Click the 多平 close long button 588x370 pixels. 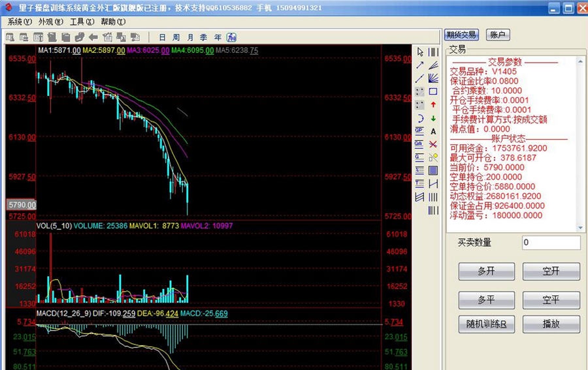pyautogui.click(x=486, y=300)
